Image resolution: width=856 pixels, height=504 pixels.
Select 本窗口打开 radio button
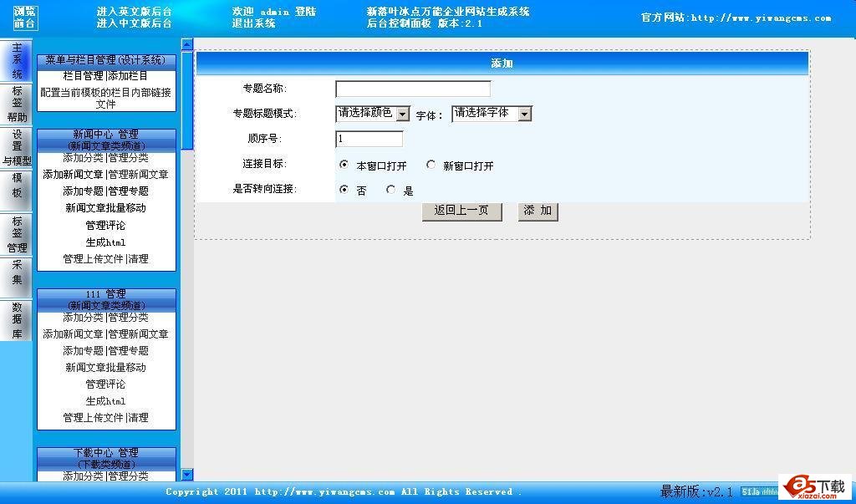pos(344,165)
